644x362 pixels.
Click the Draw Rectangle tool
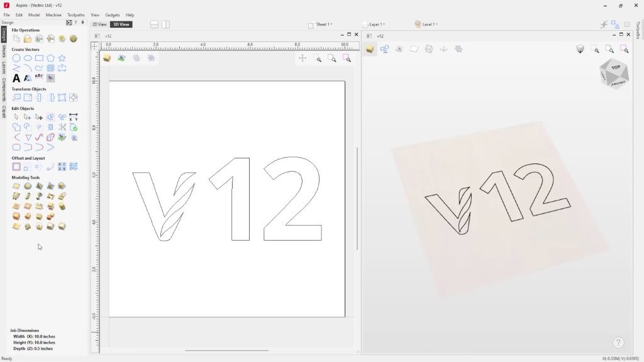pyautogui.click(x=39, y=58)
